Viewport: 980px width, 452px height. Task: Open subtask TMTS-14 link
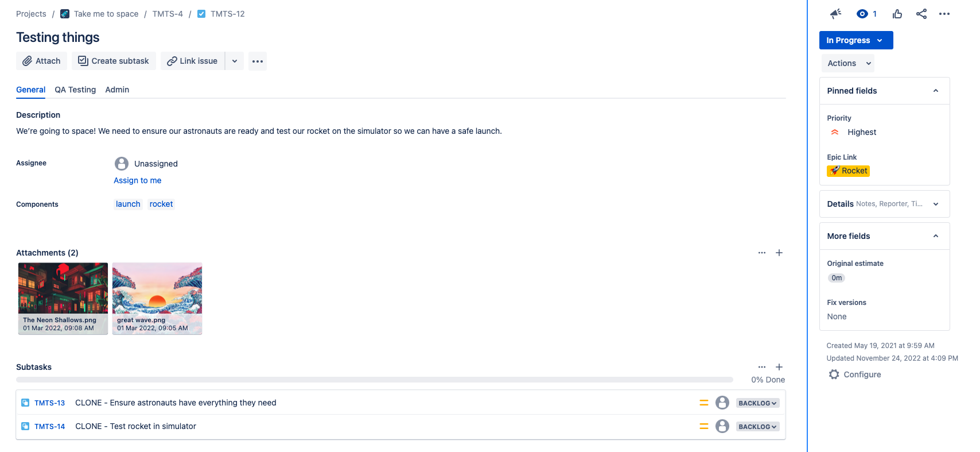click(x=49, y=427)
